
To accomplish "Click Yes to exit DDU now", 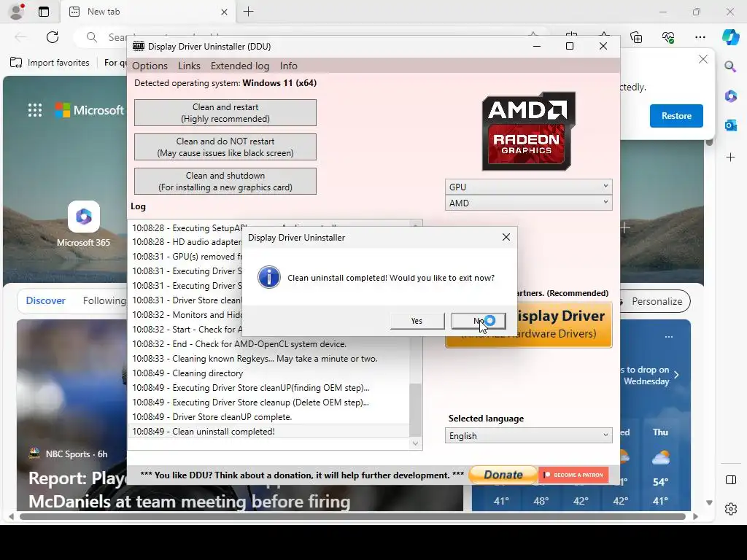I will 417,321.
